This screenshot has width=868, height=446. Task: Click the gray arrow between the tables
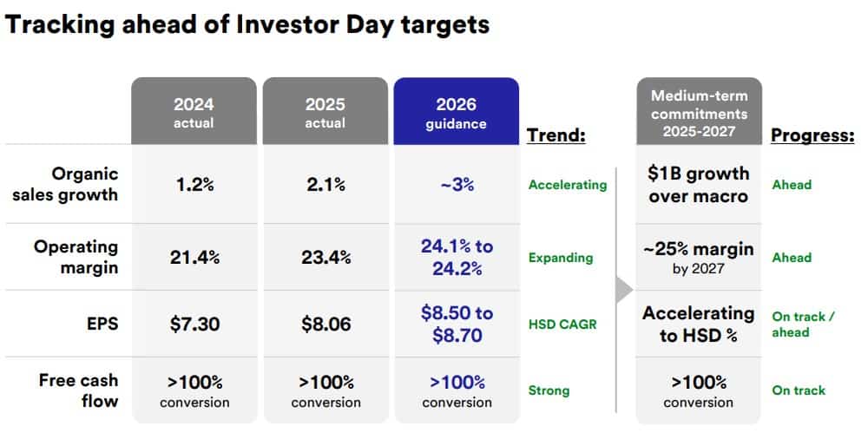click(624, 290)
